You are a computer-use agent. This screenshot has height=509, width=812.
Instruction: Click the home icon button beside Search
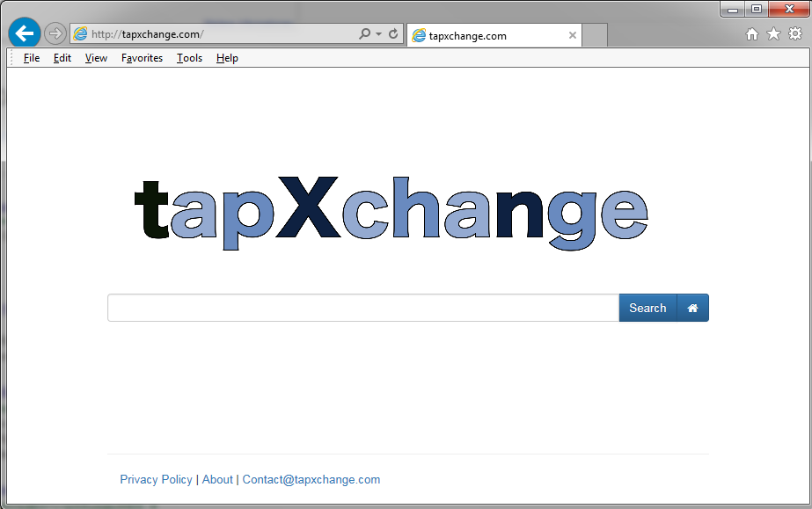(x=693, y=308)
